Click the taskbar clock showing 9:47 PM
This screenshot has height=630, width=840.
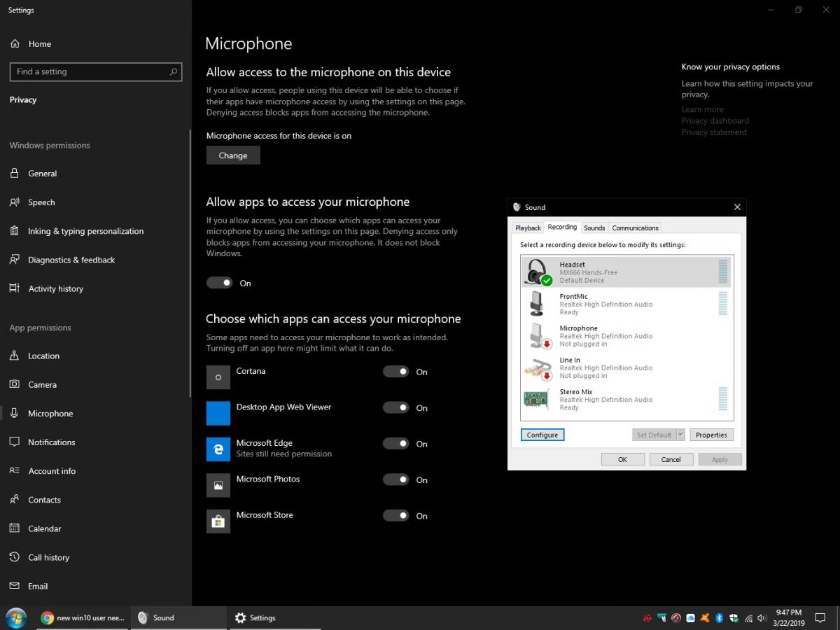(789, 618)
